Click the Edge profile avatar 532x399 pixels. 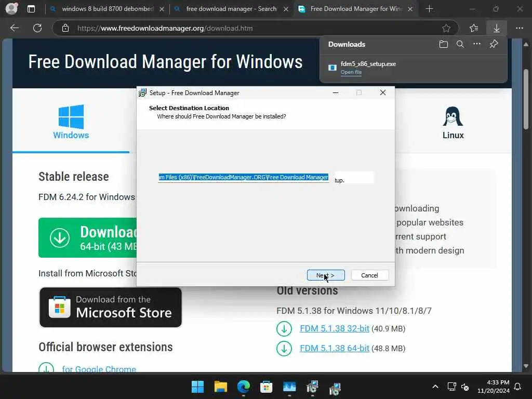11,8
